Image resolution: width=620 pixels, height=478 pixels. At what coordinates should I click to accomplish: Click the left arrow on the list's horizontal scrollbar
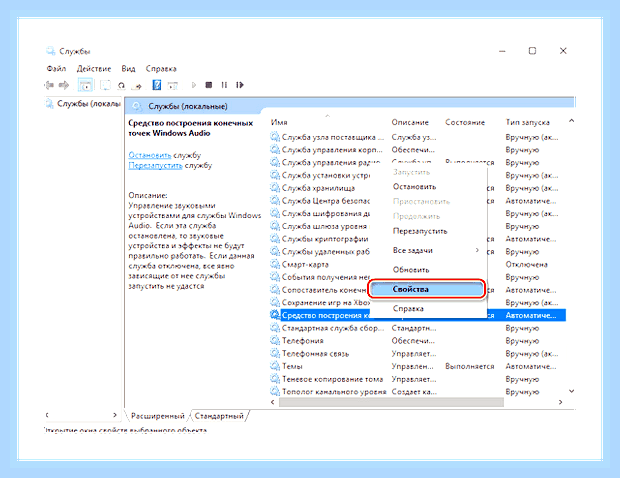(272, 402)
